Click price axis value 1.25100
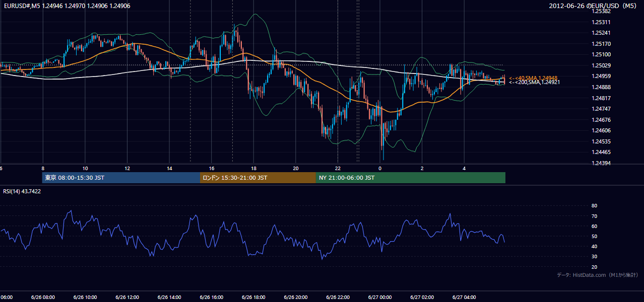This screenshot has height=302, width=644. point(601,55)
